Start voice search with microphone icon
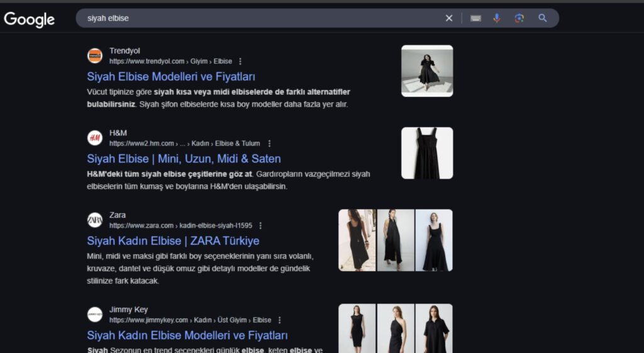Viewport: 644px width, 353px height. 497,18
